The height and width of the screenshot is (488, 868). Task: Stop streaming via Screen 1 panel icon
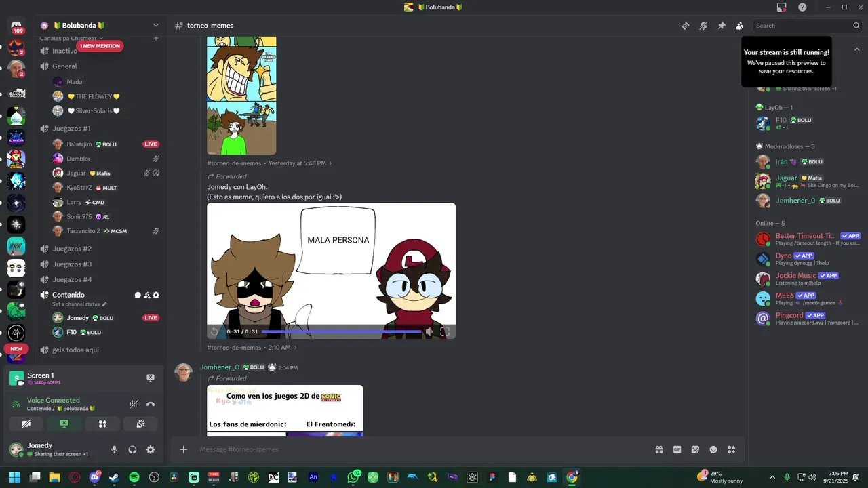151,378
